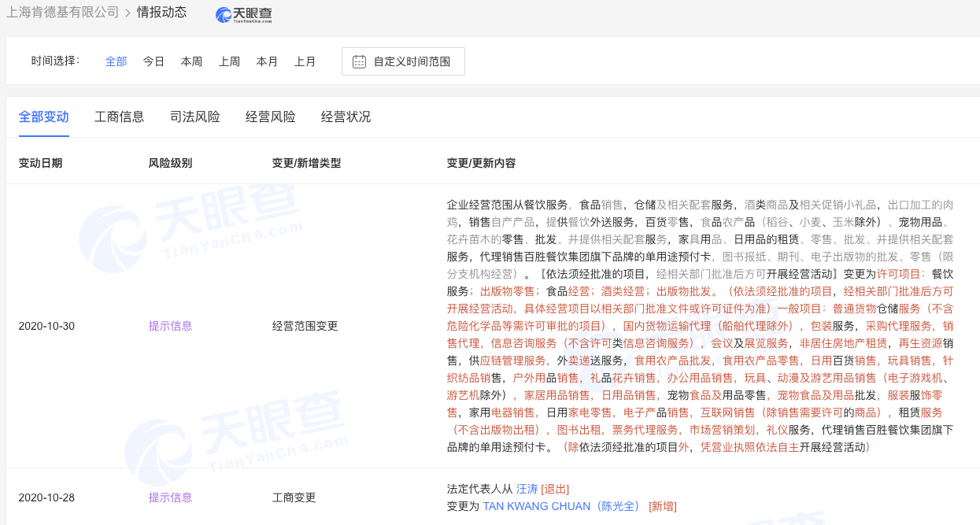The height and width of the screenshot is (525, 980).
Task: Click 变更/更新内容 column header
Action: coord(482,164)
